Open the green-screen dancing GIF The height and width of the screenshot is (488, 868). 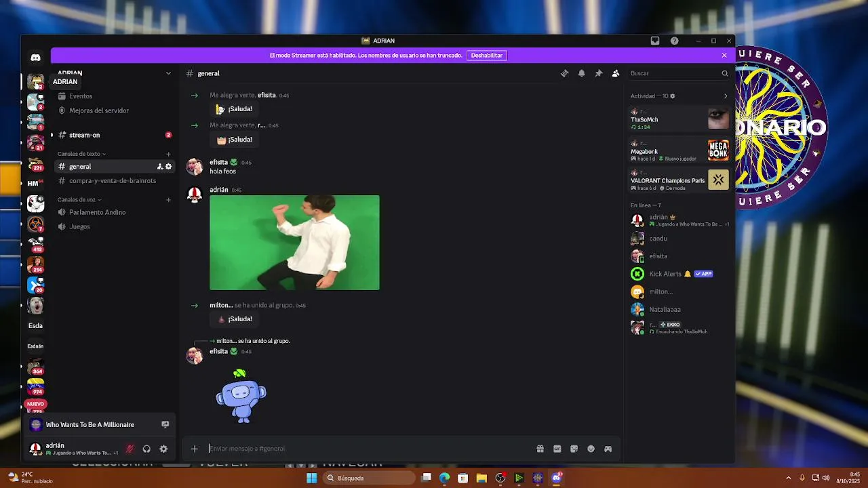coord(294,243)
